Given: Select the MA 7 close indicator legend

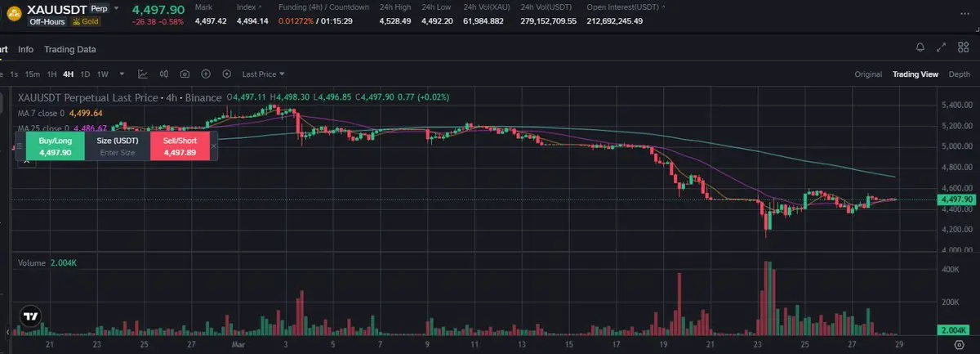Looking at the screenshot, I should 60,113.
